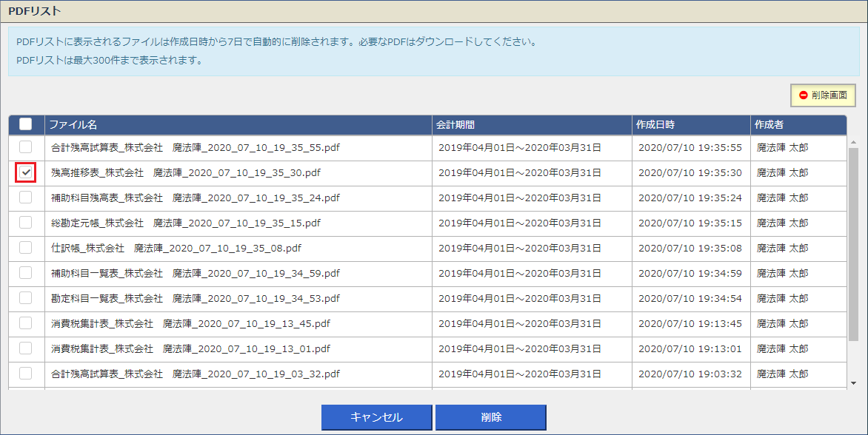
Task: Click the キャンセル button
Action: (376, 417)
